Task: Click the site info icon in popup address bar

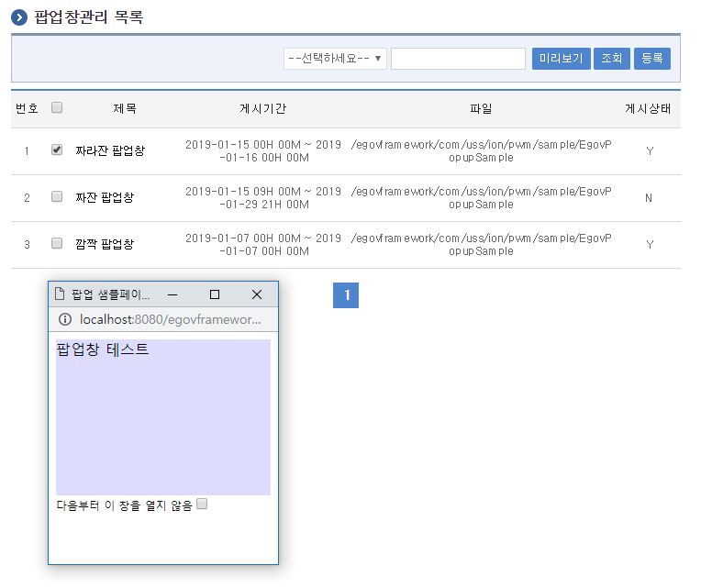Action: 65,319
